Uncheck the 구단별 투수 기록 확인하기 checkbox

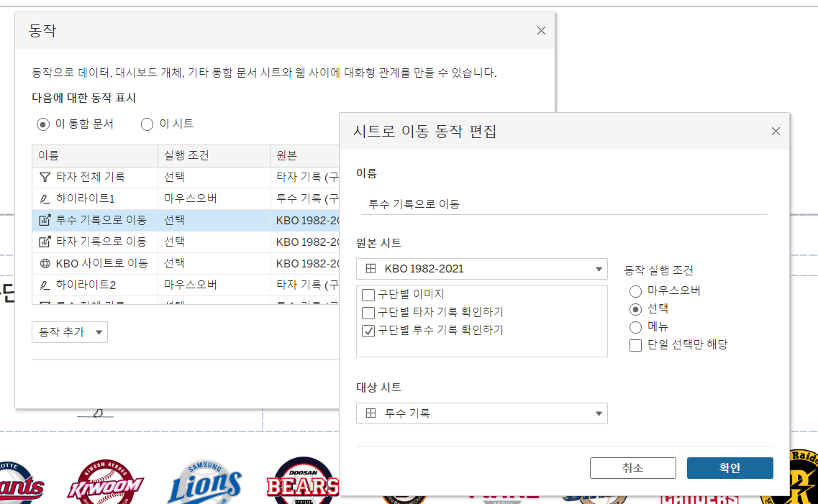(368, 331)
